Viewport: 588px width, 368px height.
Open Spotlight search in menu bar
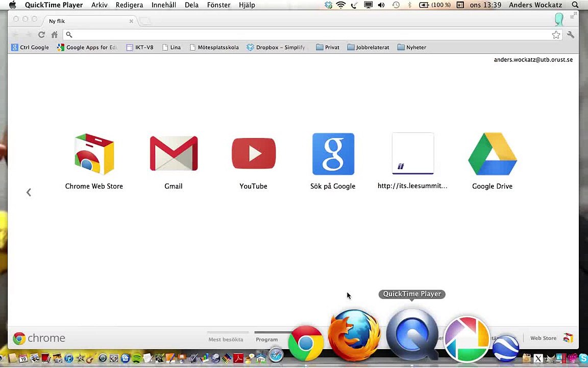(x=575, y=5)
